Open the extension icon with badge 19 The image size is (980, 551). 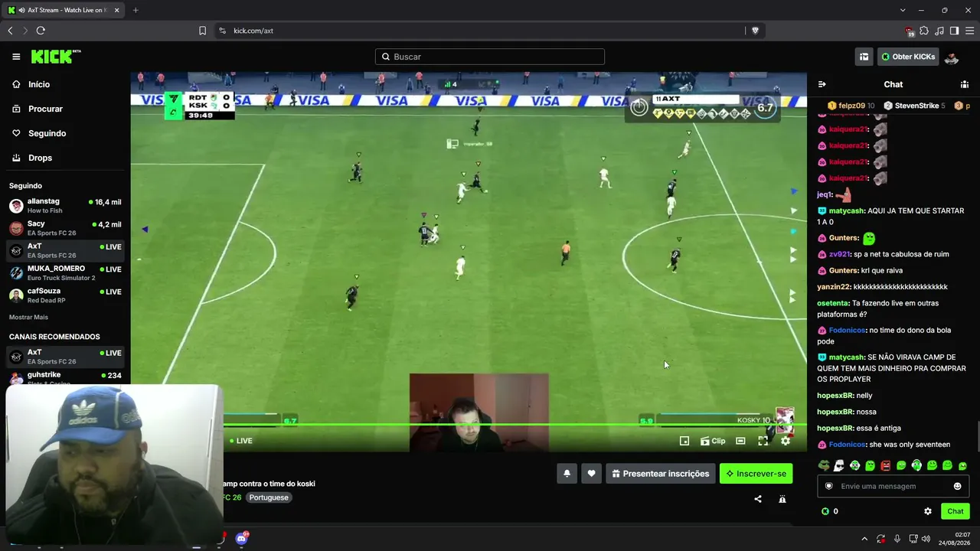coord(910,31)
